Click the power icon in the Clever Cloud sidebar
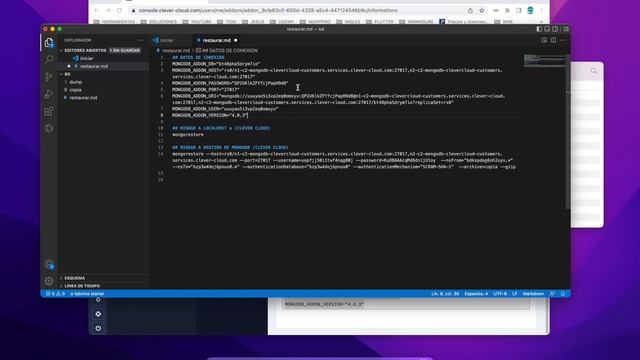 point(98,328)
